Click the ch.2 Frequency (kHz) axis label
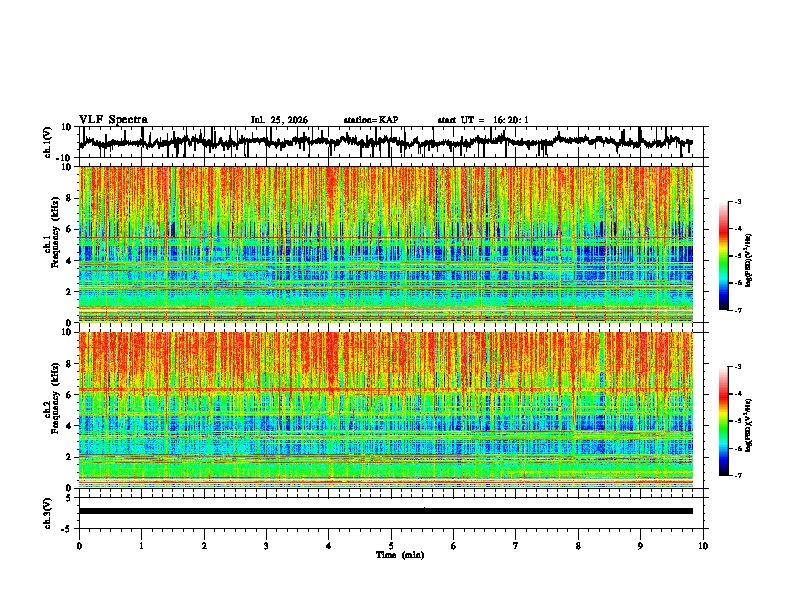 [x=51, y=398]
